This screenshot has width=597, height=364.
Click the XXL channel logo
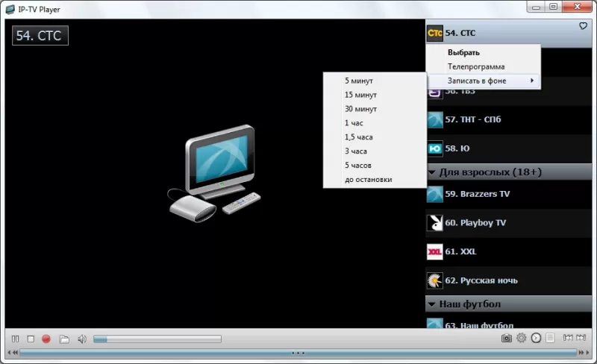[x=435, y=251]
